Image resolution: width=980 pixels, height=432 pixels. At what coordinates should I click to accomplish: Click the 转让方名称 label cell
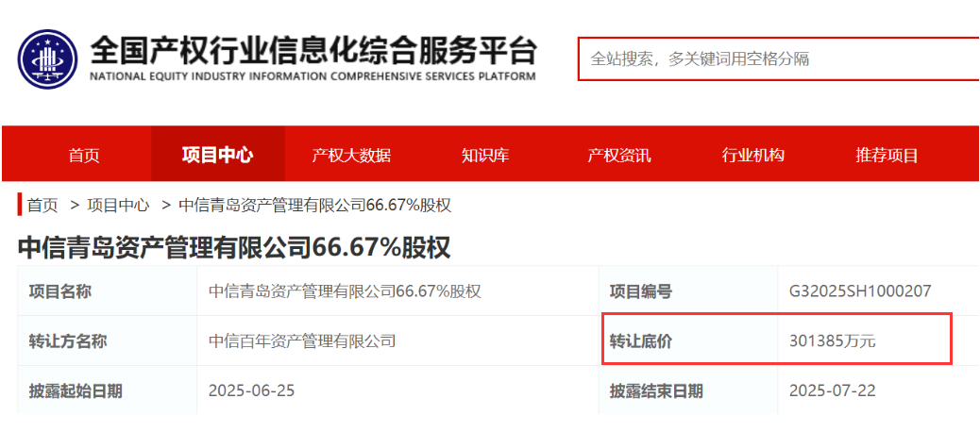click(107, 341)
